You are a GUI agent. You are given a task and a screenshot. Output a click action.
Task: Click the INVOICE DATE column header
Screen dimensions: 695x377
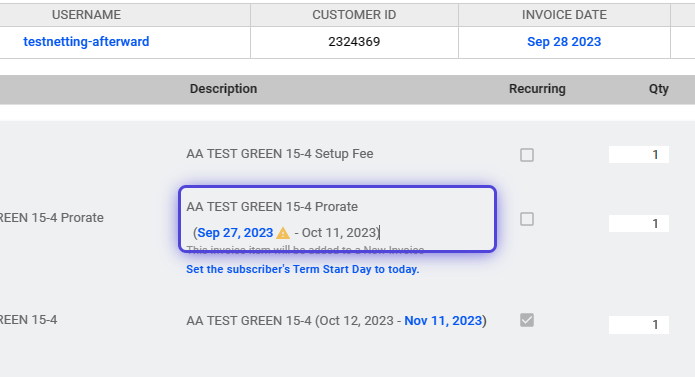[x=564, y=15]
